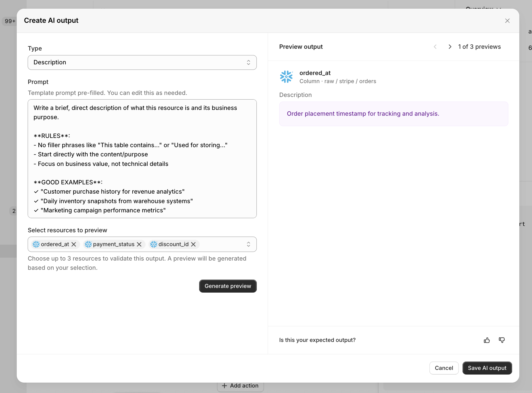Click the Snowflake icon beside ordered_at preview
The image size is (532, 393).
(x=286, y=77)
